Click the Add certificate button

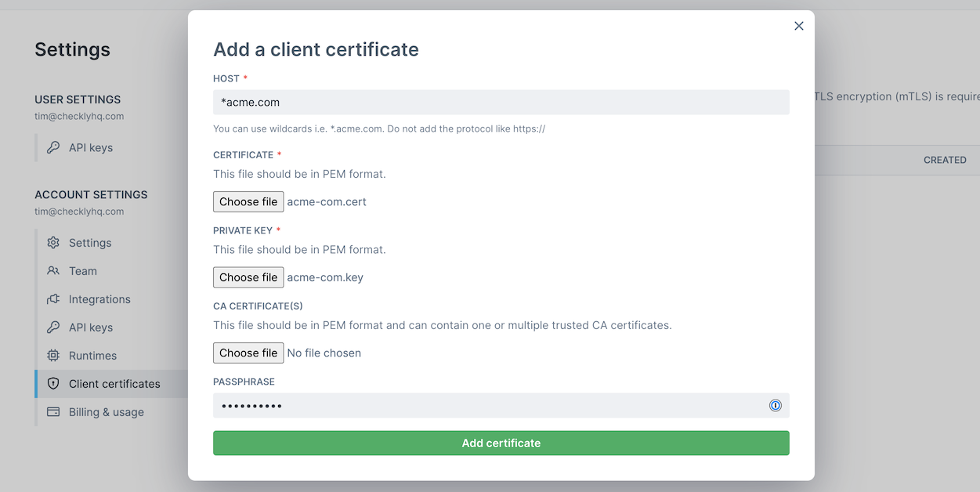tap(501, 443)
